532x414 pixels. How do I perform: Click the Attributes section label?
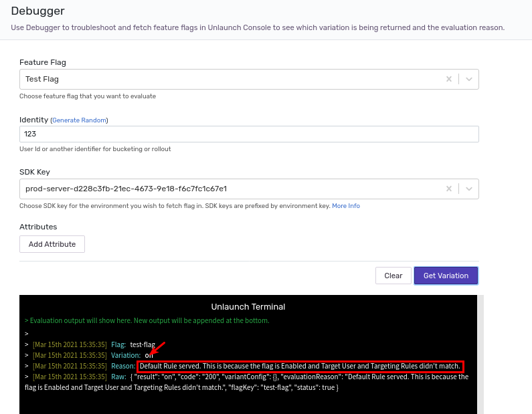(x=38, y=227)
